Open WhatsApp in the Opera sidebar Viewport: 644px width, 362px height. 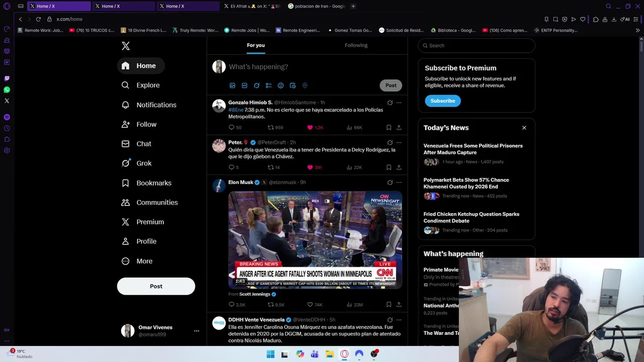(x=7, y=89)
